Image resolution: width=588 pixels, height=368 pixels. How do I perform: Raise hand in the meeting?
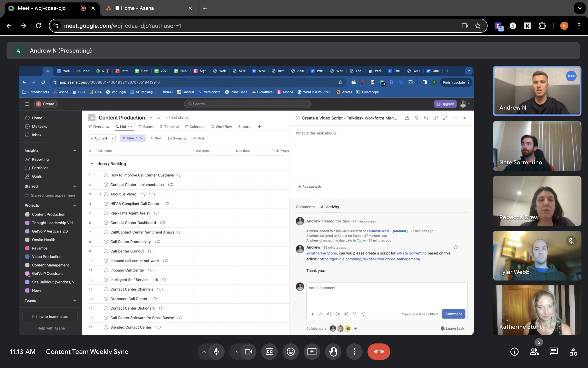333,351
